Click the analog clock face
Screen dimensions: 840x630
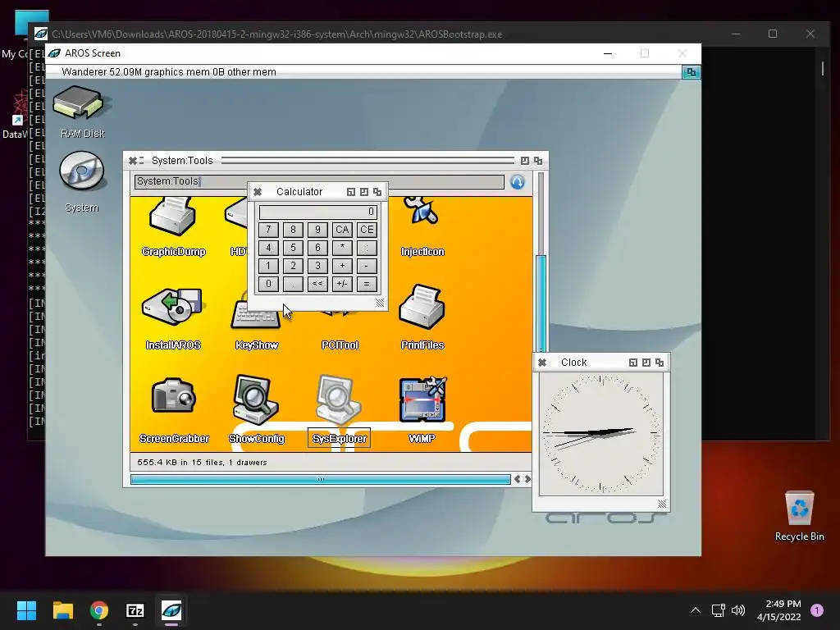point(601,434)
